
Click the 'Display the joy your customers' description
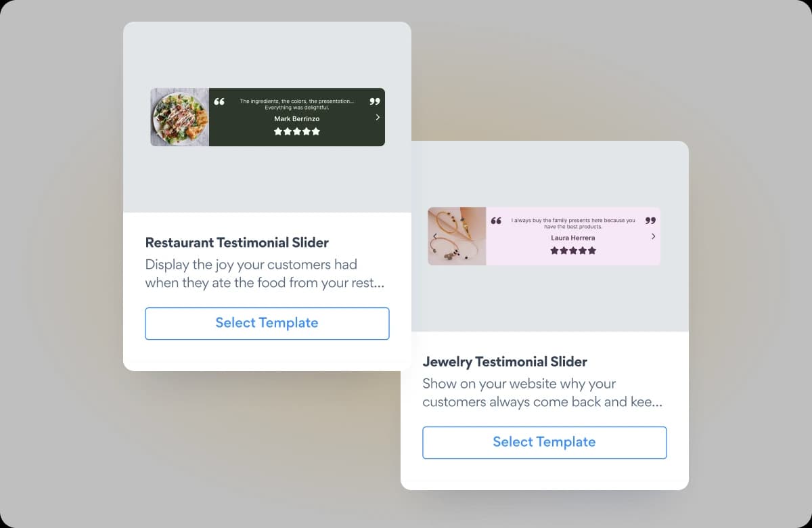265,273
